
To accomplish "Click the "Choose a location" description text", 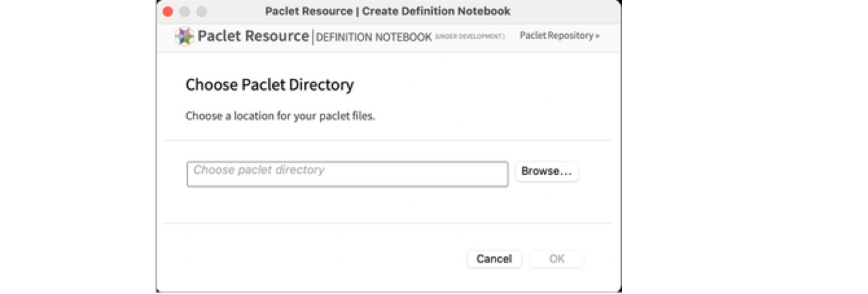I will coord(280,117).
